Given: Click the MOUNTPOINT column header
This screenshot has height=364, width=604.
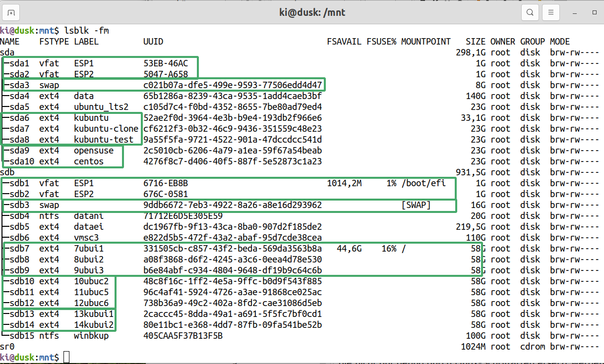Looking at the screenshot, I should [425, 42].
